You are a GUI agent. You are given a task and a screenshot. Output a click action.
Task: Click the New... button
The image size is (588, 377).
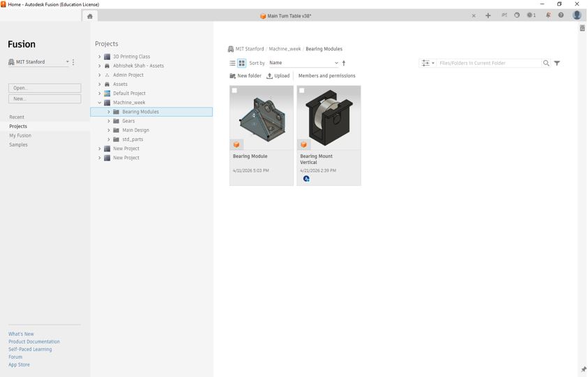(x=45, y=98)
